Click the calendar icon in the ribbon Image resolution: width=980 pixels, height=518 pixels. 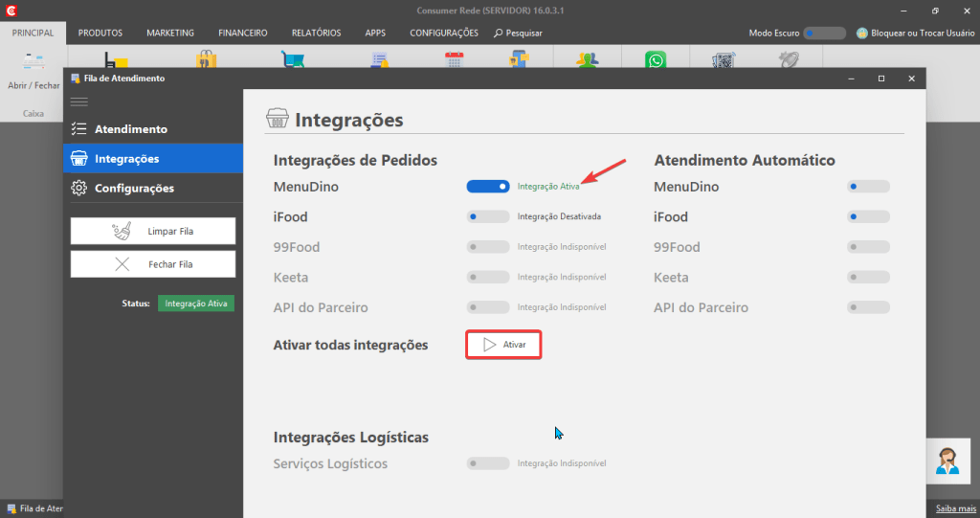click(x=454, y=60)
